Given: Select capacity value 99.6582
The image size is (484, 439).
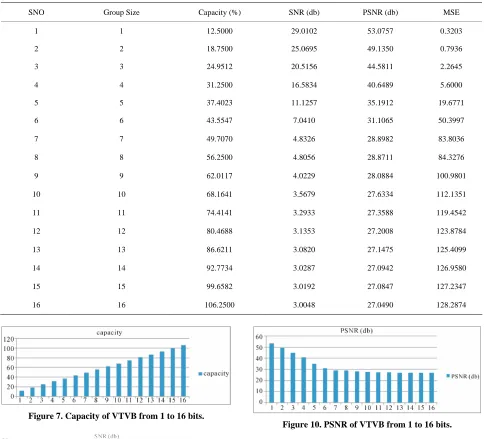Looking at the screenshot, I should (x=219, y=286).
